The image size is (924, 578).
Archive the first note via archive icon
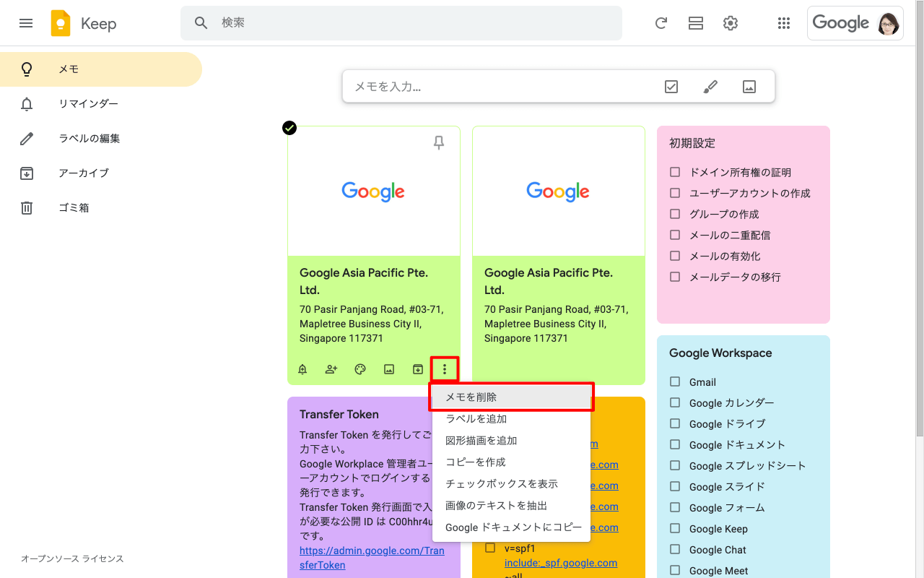[418, 369]
